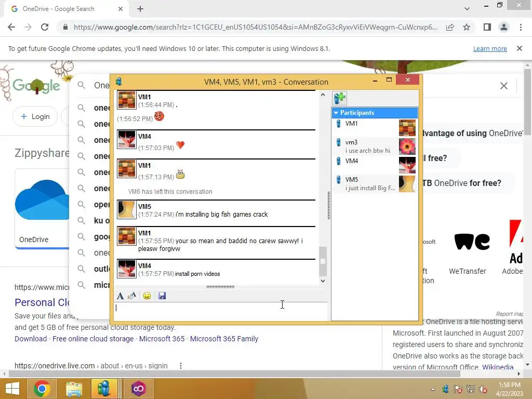Image resolution: width=532 pixels, height=399 pixels.
Task: Share this page via the share icon
Action: [450, 27]
